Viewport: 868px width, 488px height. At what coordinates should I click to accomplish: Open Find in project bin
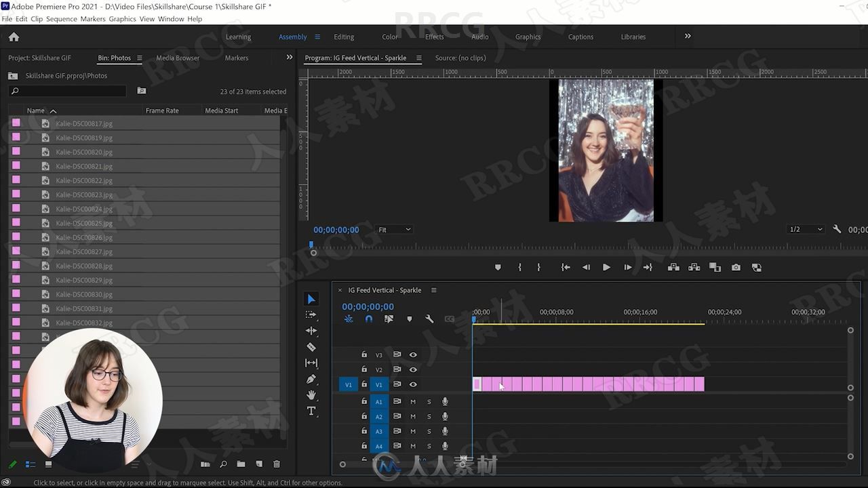click(223, 464)
